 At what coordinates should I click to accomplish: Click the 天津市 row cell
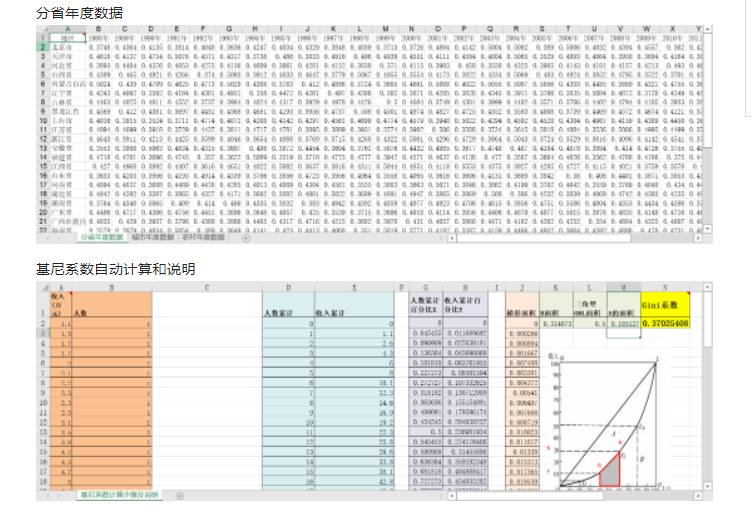pos(68,56)
